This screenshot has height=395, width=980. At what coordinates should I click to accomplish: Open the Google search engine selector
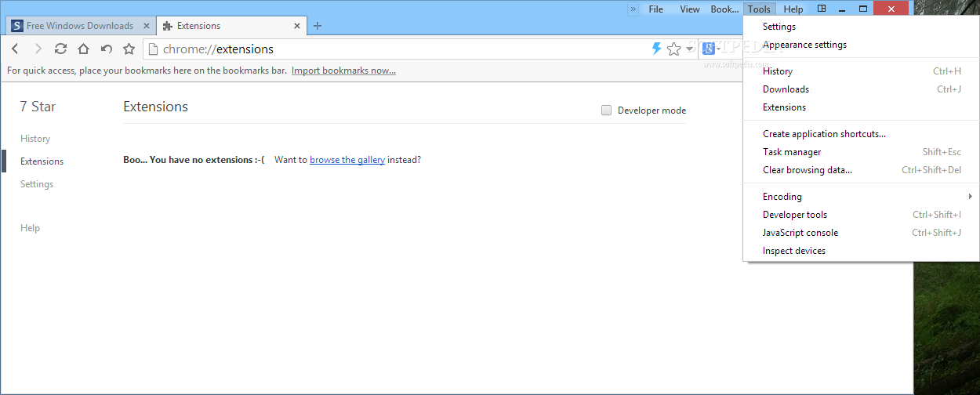(711, 49)
